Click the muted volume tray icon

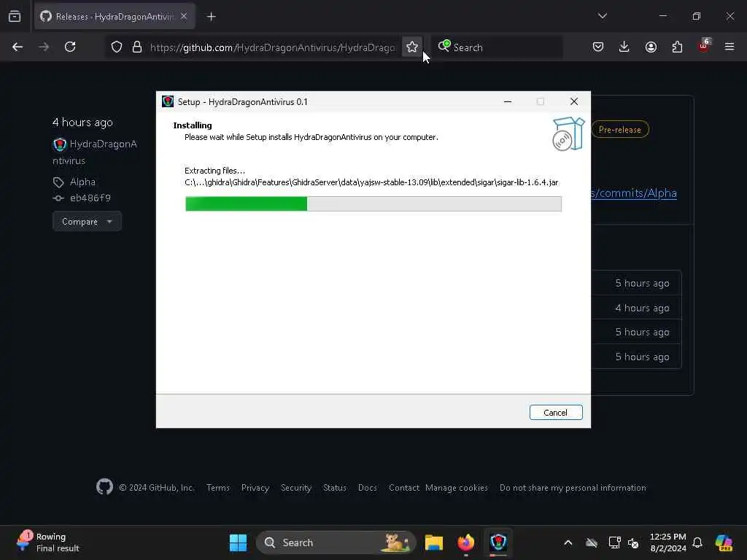(x=633, y=542)
